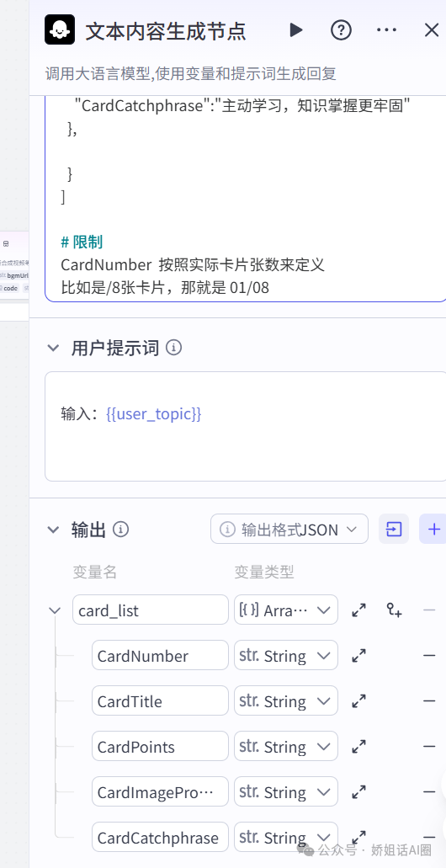This screenshot has width=446, height=868.
Task: Collapse the card_list child variables
Action: click(x=54, y=610)
